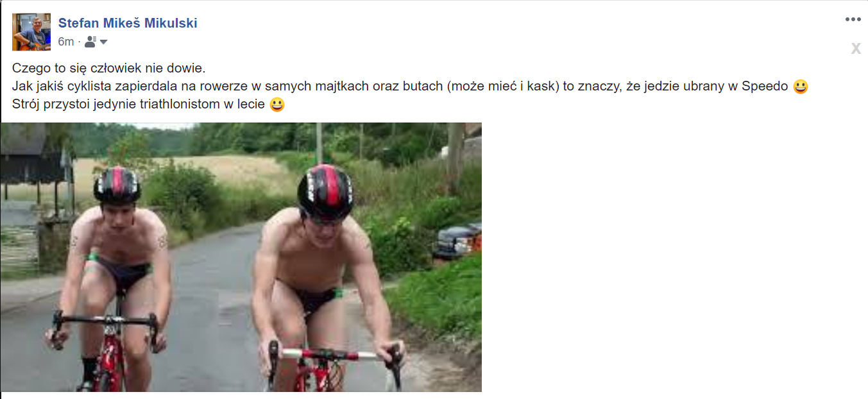
Task: Click the grinning emoji after Speedo
Action: coord(800,87)
